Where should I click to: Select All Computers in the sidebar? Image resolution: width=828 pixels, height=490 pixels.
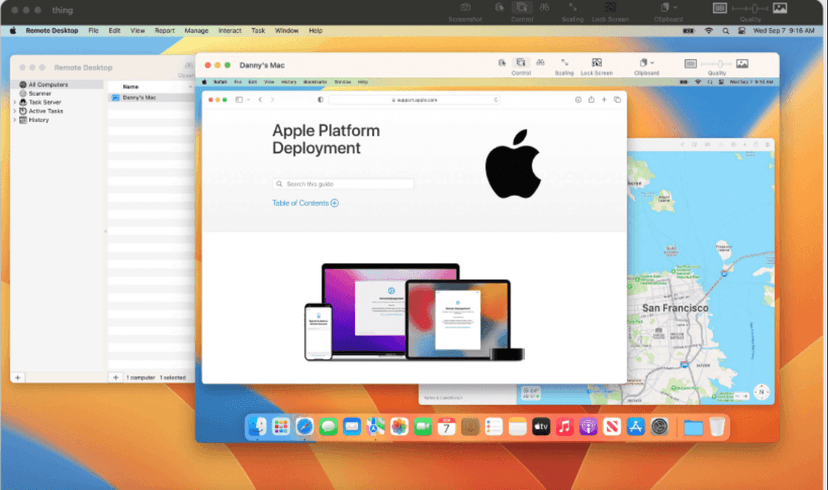pyautogui.click(x=57, y=84)
